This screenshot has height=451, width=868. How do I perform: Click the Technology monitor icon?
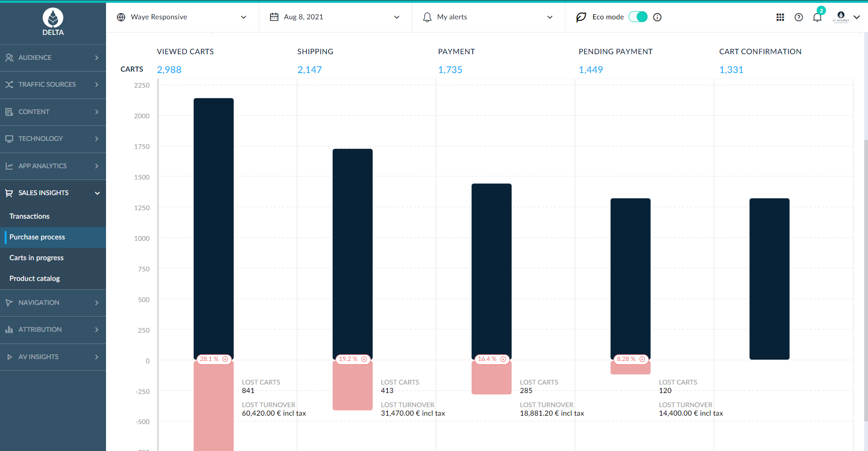click(x=9, y=139)
